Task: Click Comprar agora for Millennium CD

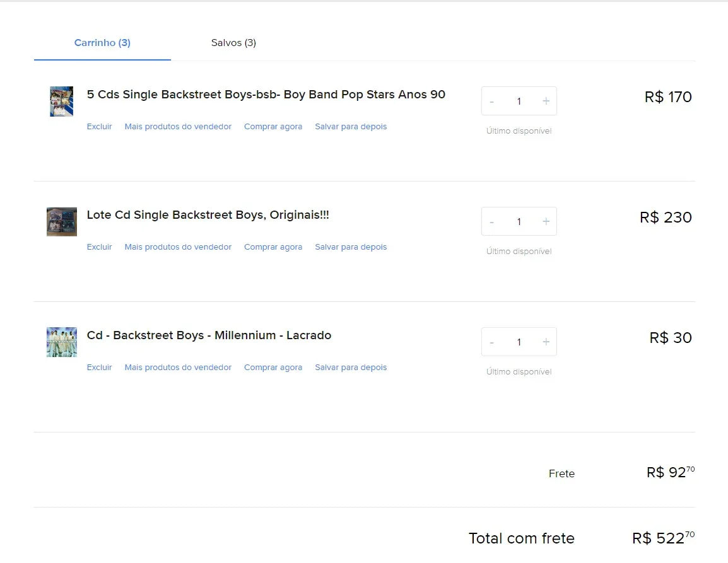Action: 273,368
